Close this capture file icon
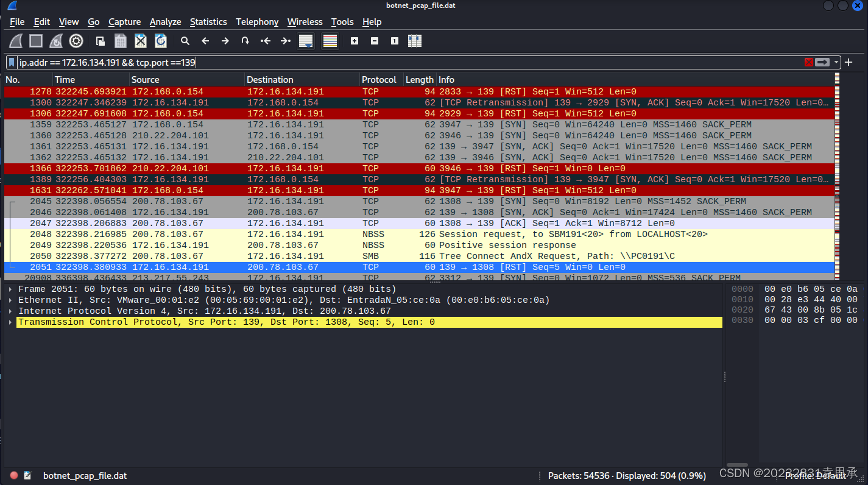The height and width of the screenshot is (485, 868). (141, 41)
